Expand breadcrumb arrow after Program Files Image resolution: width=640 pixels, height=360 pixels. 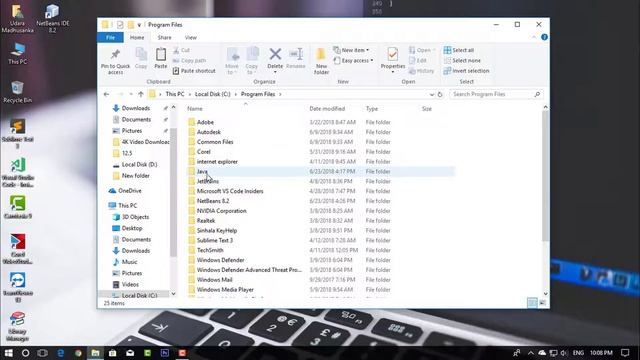(x=280, y=94)
